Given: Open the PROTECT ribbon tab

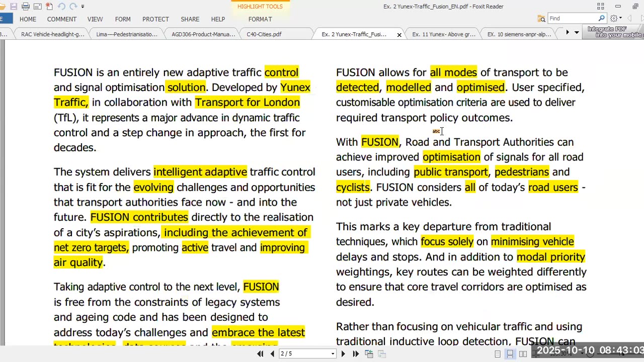Looking at the screenshot, I should pyautogui.click(x=155, y=19).
